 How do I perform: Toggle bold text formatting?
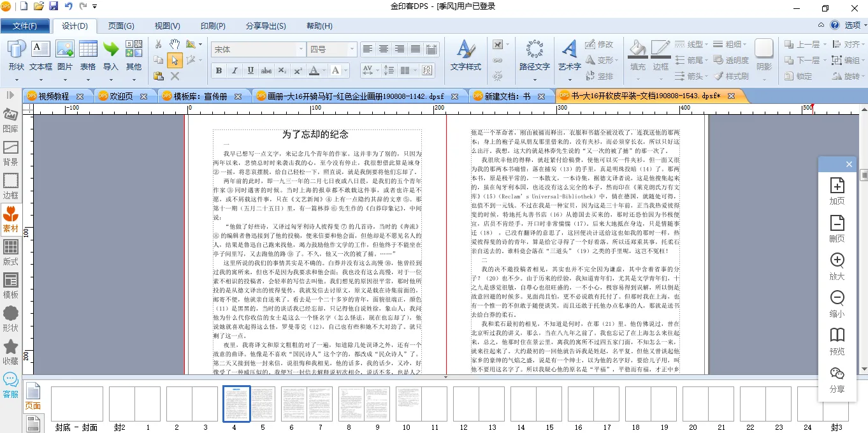tap(219, 70)
